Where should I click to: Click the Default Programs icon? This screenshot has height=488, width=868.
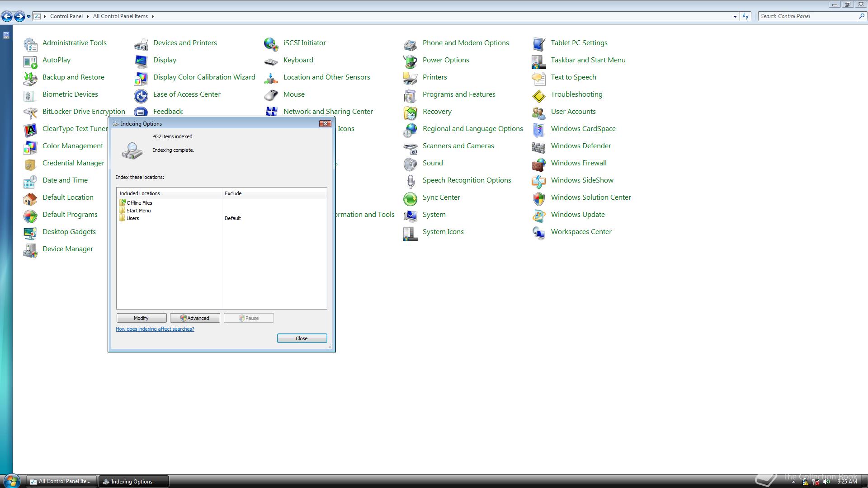pyautogui.click(x=30, y=216)
